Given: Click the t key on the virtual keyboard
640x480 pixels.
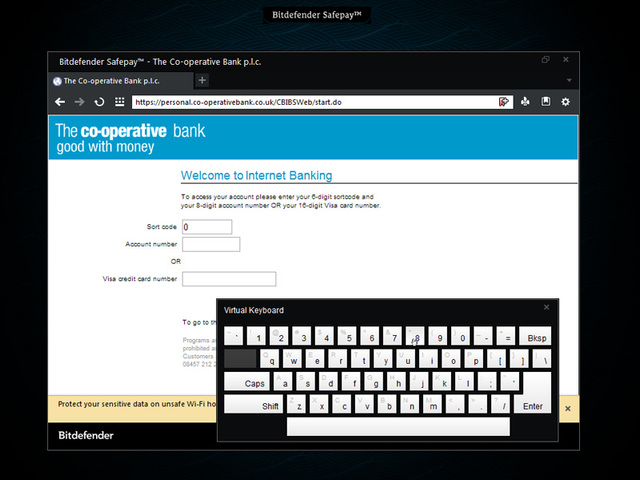Looking at the screenshot, I should (x=360, y=359).
